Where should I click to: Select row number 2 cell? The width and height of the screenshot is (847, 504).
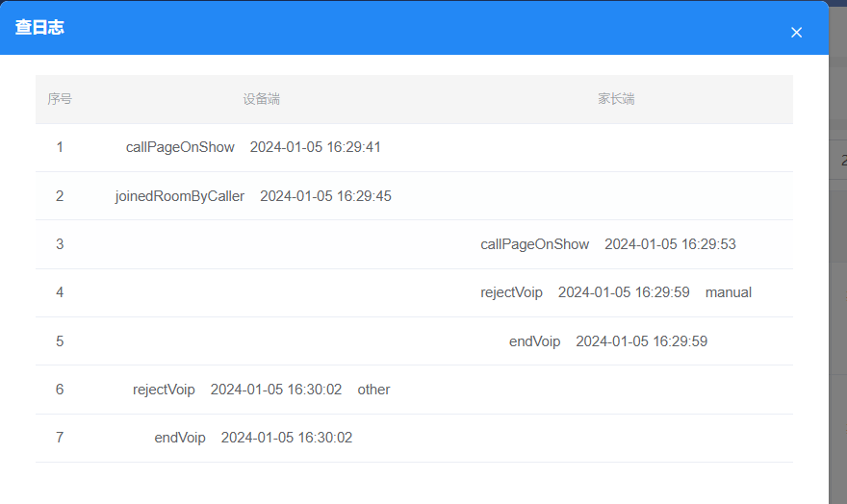60,196
